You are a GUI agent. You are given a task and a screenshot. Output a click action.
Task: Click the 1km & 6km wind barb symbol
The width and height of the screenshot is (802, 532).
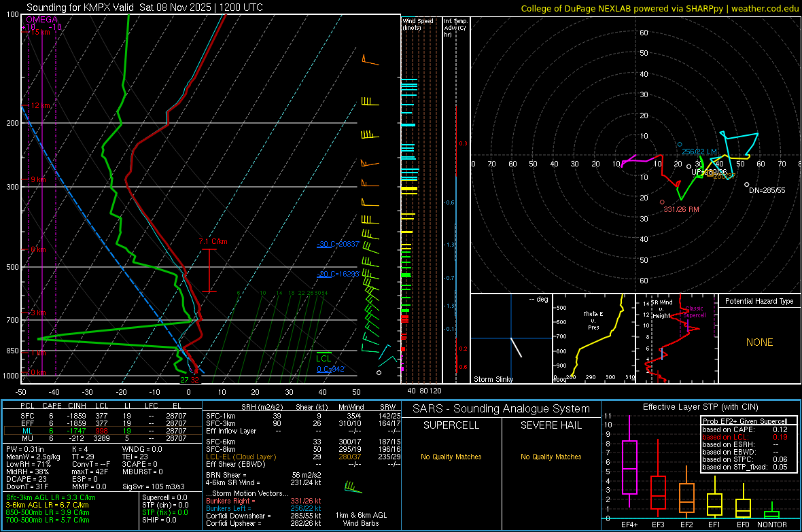(353, 487)
